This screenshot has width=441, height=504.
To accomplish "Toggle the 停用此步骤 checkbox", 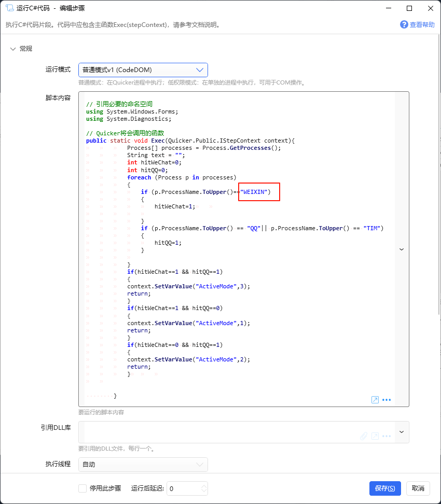I will click(82, 488).
